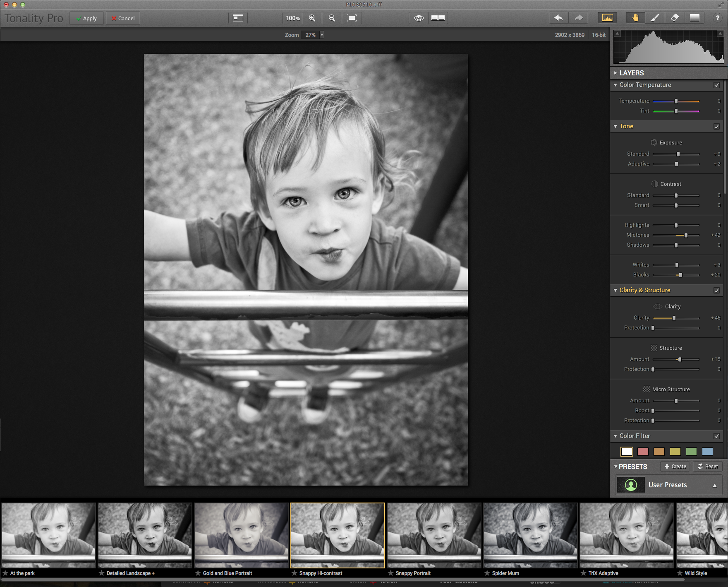Choose the Spider Mum preset thumbnail
Image resolution: width=728 pixels, height=587 pixels.
click(x=530, y=535)
